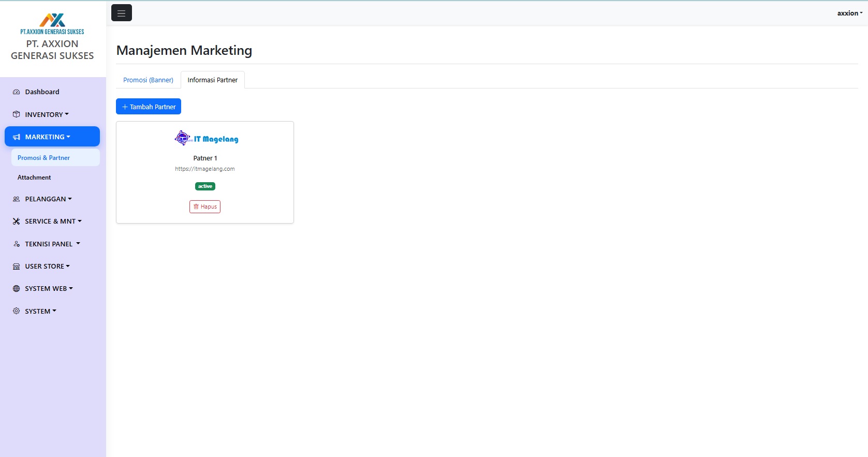
Task: Click the Patner 1 card title
Action: [x=205, y=158]
